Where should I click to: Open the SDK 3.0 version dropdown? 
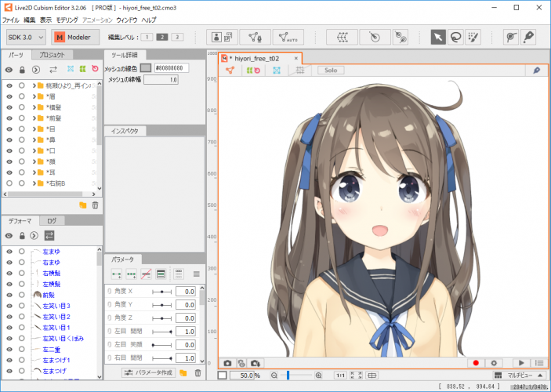[26, 37]
